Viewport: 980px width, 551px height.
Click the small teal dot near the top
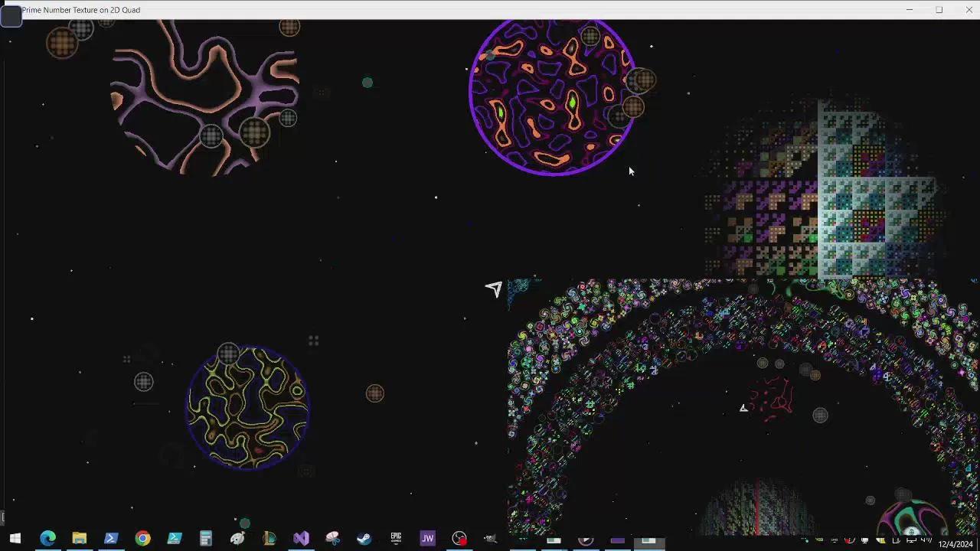point(367,83)
